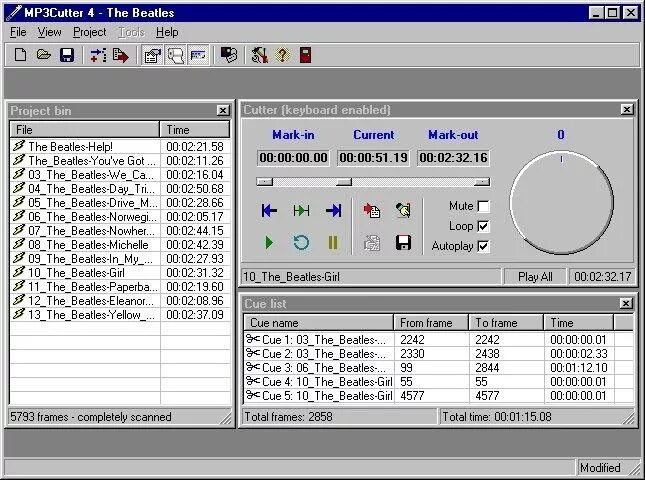Click the Current time field 00:00:51.19

click(374, 158)
